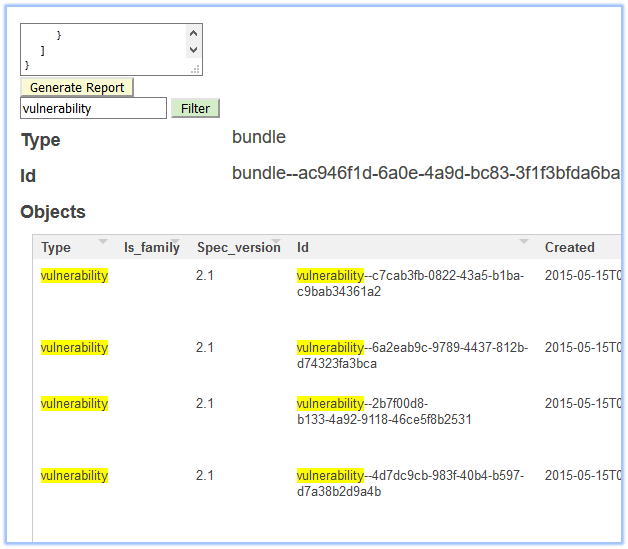Select vulnerability--2b7f00d8 id cell
Image resolution: width=628 pixels, height=549 pixels.
[x=384, y=412]
